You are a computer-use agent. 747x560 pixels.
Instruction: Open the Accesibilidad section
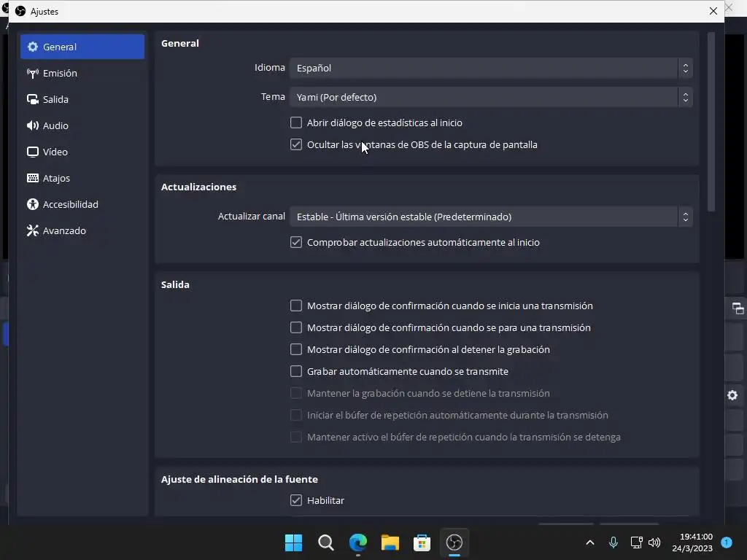click(82, 204)
